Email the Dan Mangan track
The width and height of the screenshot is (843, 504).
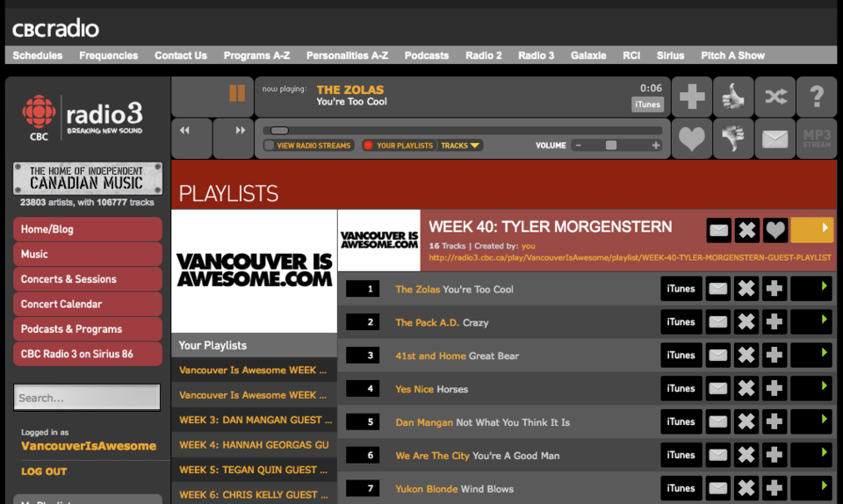click(717, 422)
